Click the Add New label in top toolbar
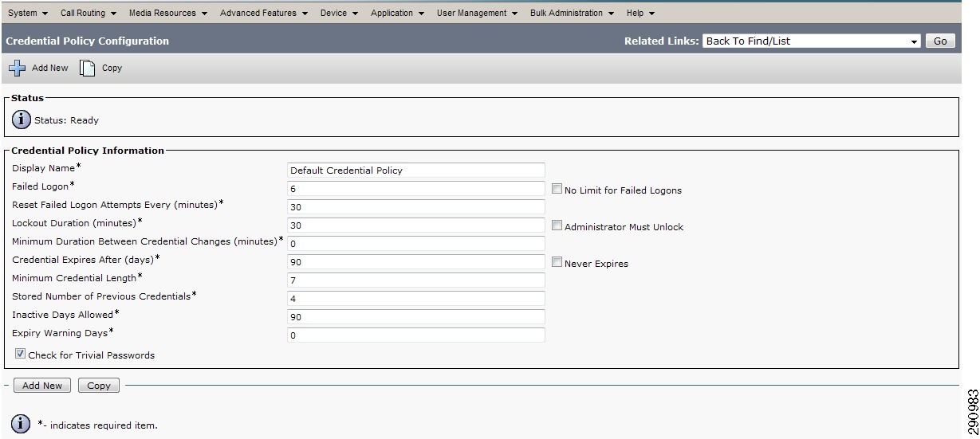The width and height of the screenshot is (980, 439). pos(50,69)
